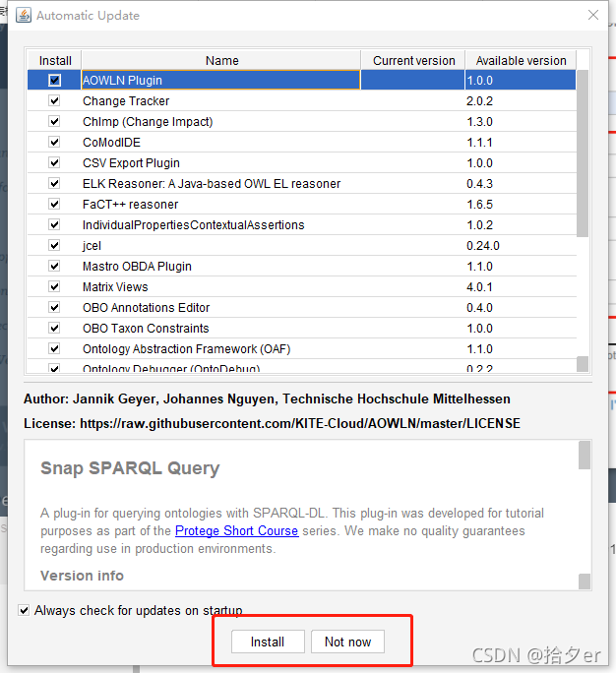Select the Matrix Views row
The width and height of the screenshot is (616, 673).
pyautogui.click(x=302, y=286)
